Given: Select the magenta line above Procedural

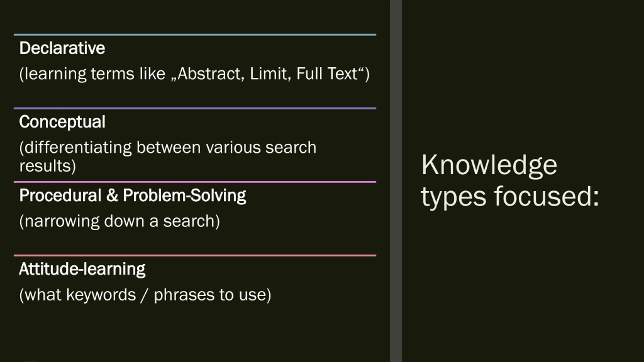Looking at the screenshot, I should point(195,182).
